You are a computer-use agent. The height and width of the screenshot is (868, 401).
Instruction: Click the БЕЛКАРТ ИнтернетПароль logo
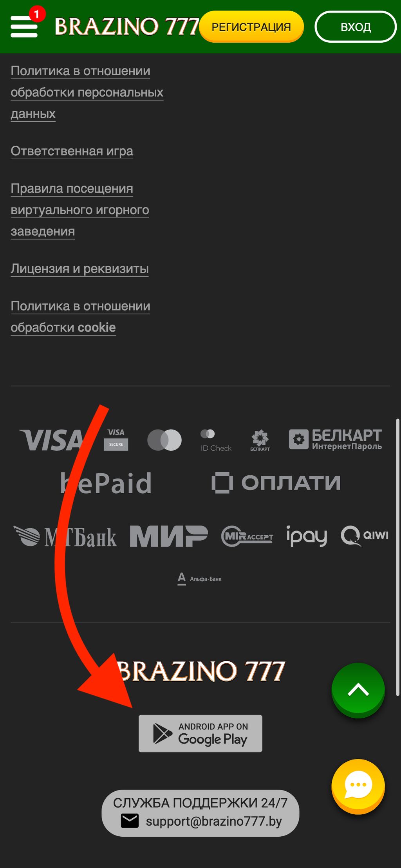pos(335,439)
